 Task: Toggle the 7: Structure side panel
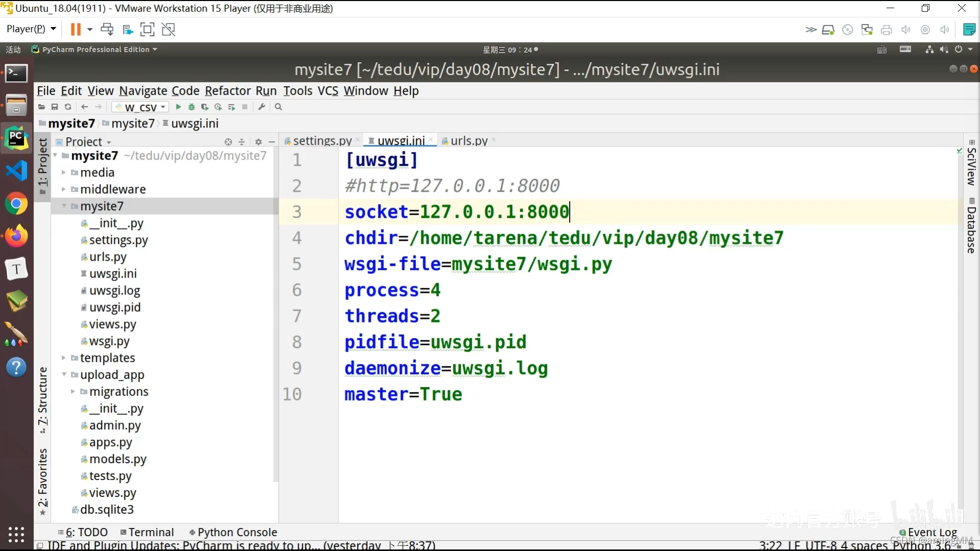pos(43,399)
